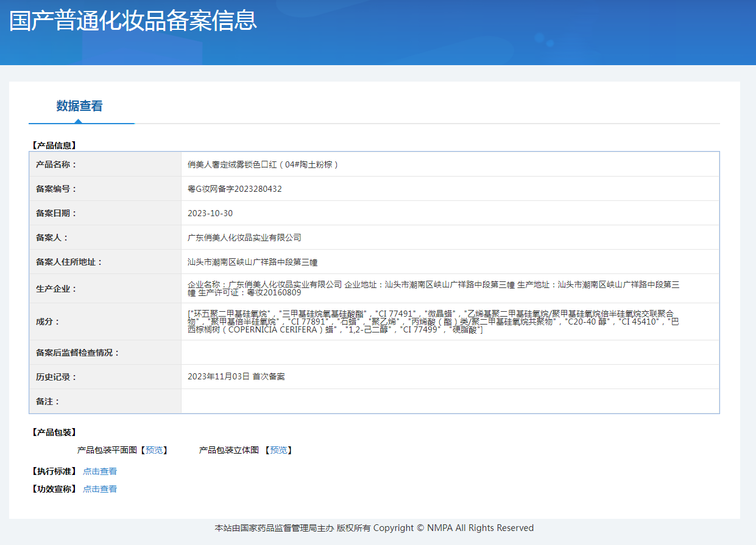Screen dimensions: 756x545
Task: Click the NMPA copyright footer text
Action: [374, 528]
